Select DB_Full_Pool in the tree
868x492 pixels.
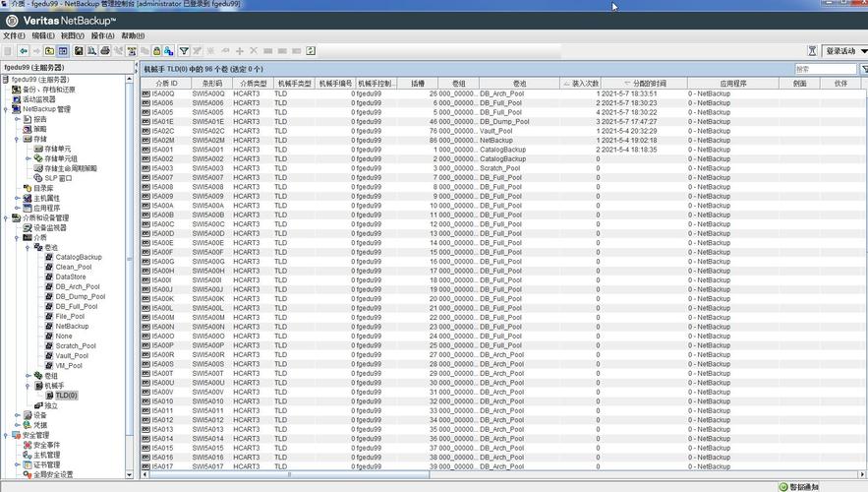(77, 306)
